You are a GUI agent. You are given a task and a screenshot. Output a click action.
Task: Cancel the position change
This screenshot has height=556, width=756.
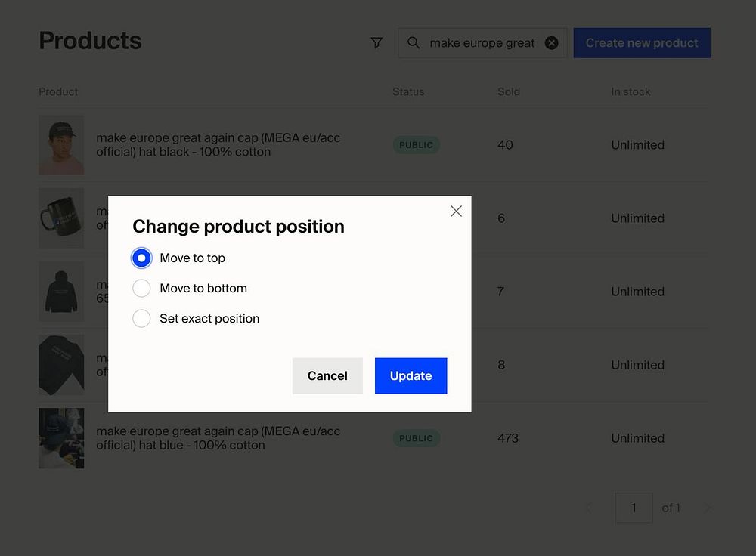pyautogui.click(x=327, y=376)
